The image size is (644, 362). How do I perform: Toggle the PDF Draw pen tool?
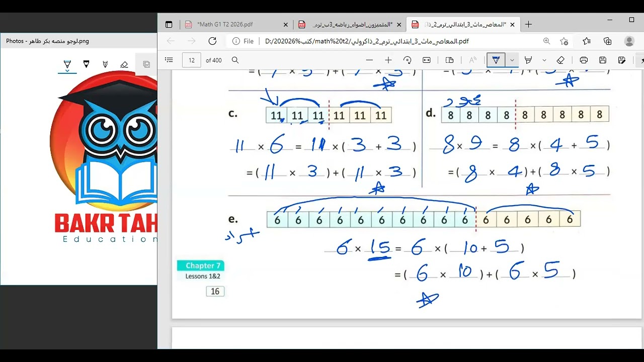point(496,60)
